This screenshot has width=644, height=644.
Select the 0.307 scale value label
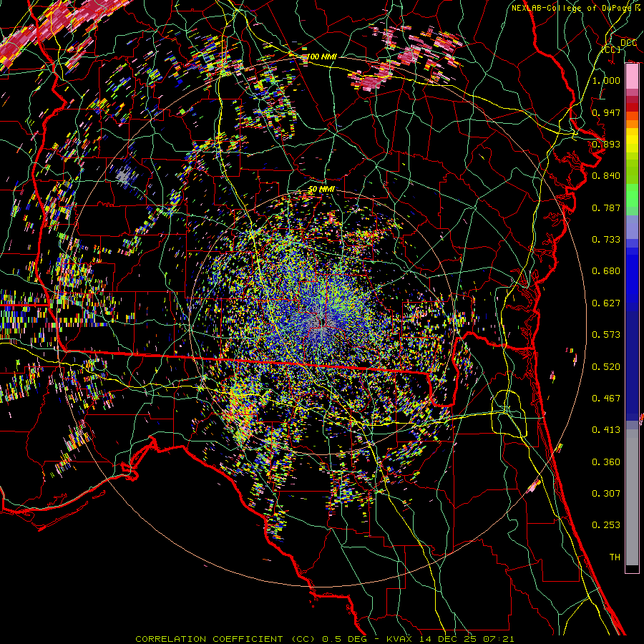(606, 494)
